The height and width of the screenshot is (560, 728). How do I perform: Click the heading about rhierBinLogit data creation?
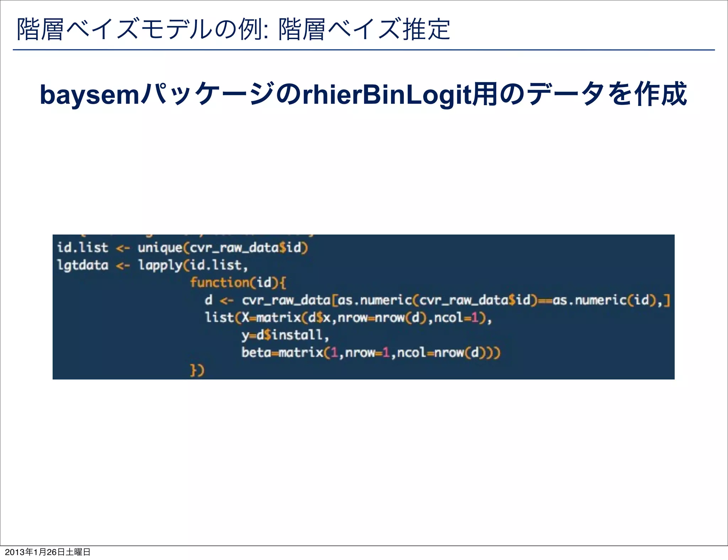(x=363, y=94)
